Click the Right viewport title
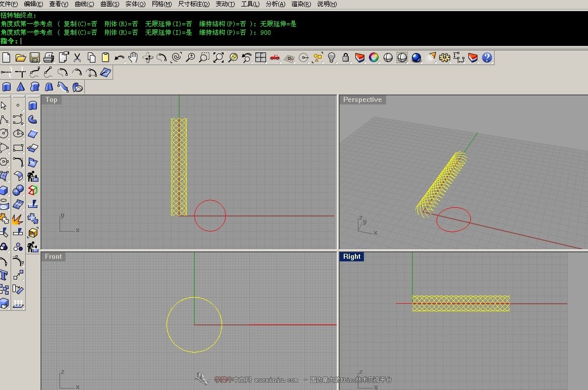 pyautogui.click(x=352, y=256)
